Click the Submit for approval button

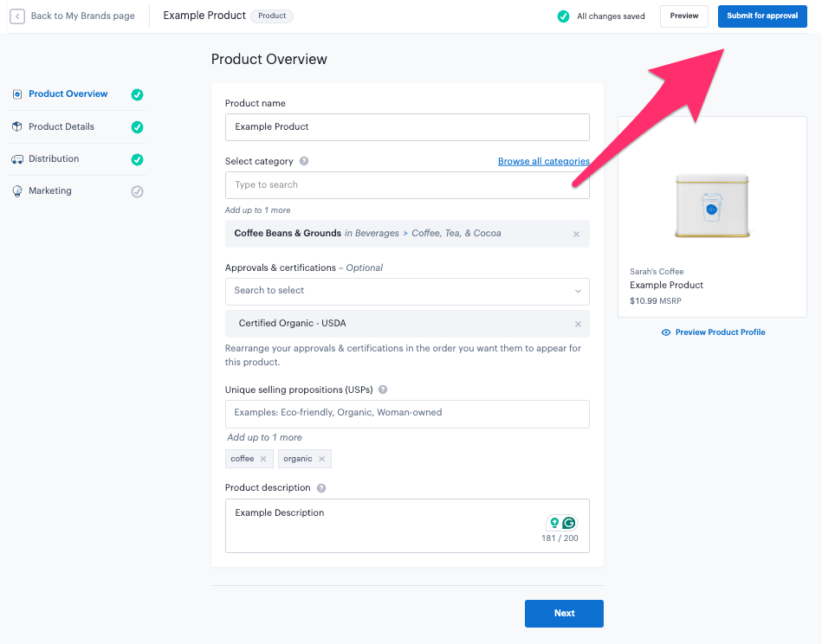762,16
